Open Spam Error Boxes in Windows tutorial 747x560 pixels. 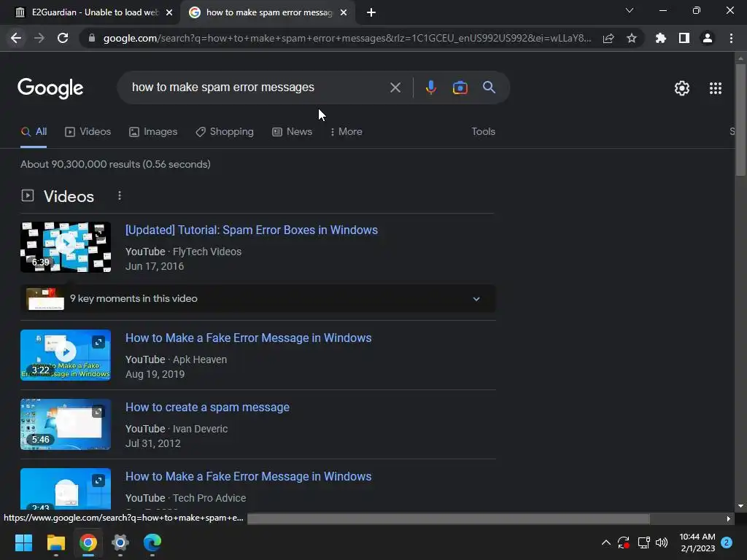pyautogui.click(x=252, y=230)
